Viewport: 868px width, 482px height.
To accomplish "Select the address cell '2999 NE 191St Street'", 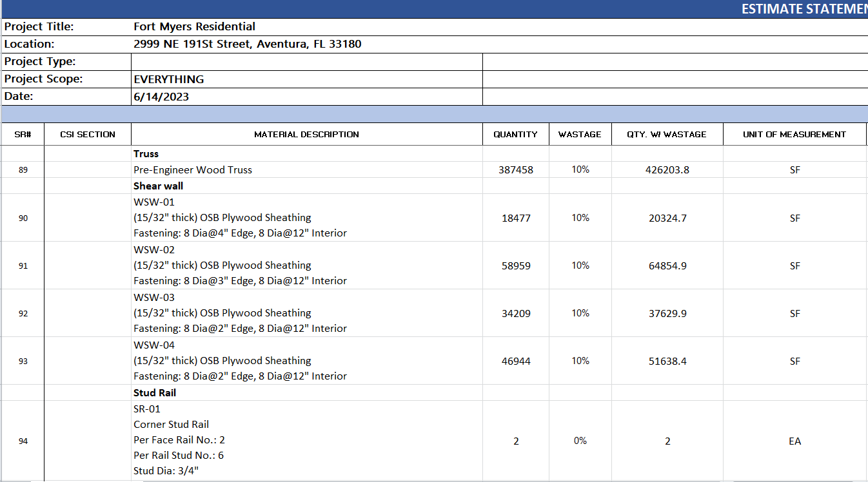I will tap(500, 44).
